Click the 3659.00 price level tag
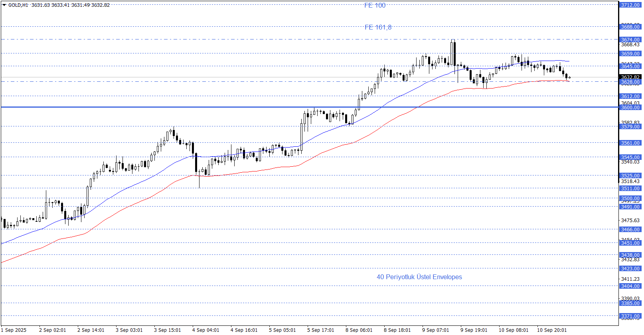The image size is (644, 335). coord(630,54)
